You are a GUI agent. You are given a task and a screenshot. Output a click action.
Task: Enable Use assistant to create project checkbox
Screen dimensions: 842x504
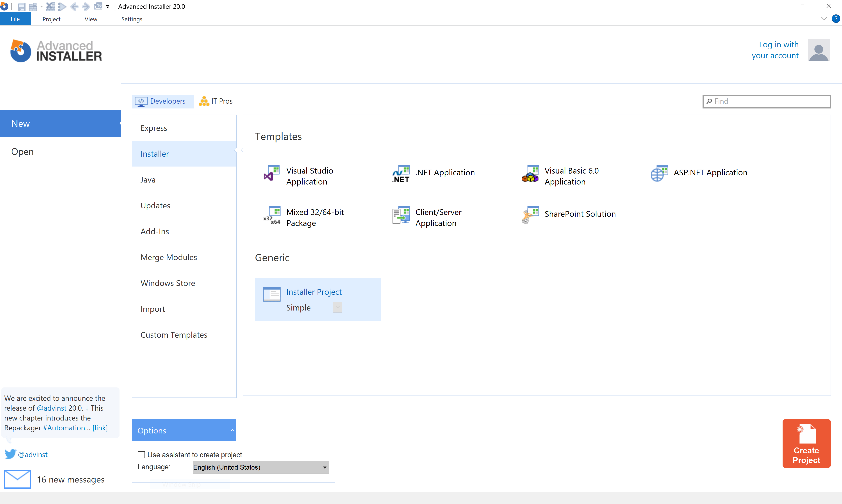[x=141, y=454]
